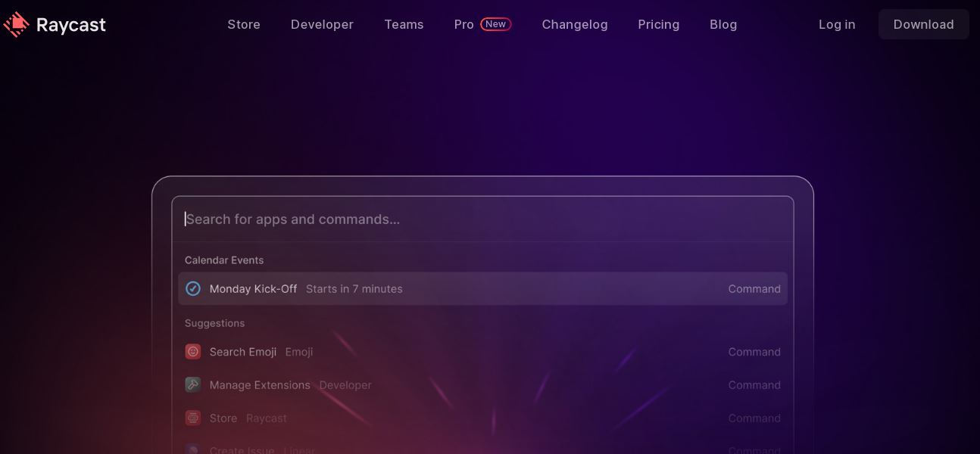Click the Raycast logo icon

pos(16,24)
